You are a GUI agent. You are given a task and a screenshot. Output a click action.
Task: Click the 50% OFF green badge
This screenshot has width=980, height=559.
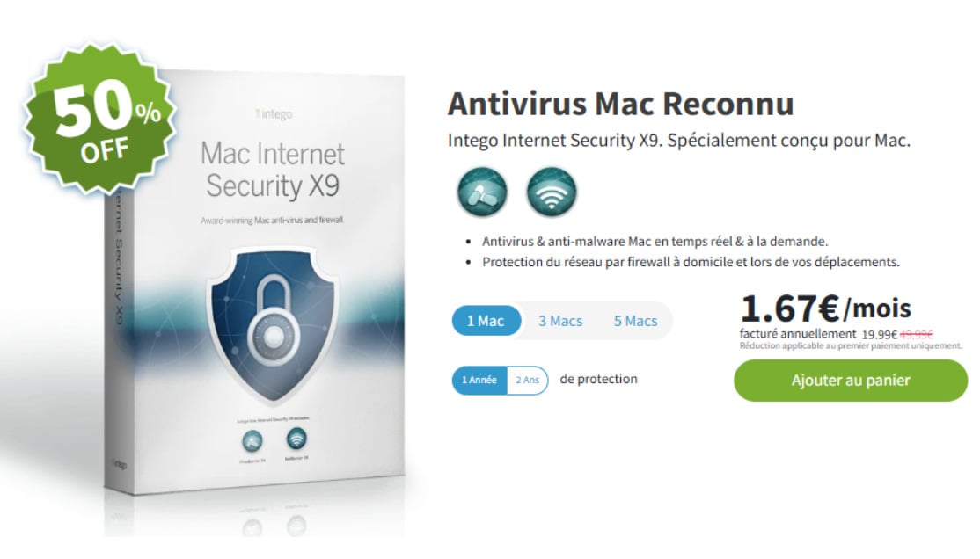coord(100,119)
